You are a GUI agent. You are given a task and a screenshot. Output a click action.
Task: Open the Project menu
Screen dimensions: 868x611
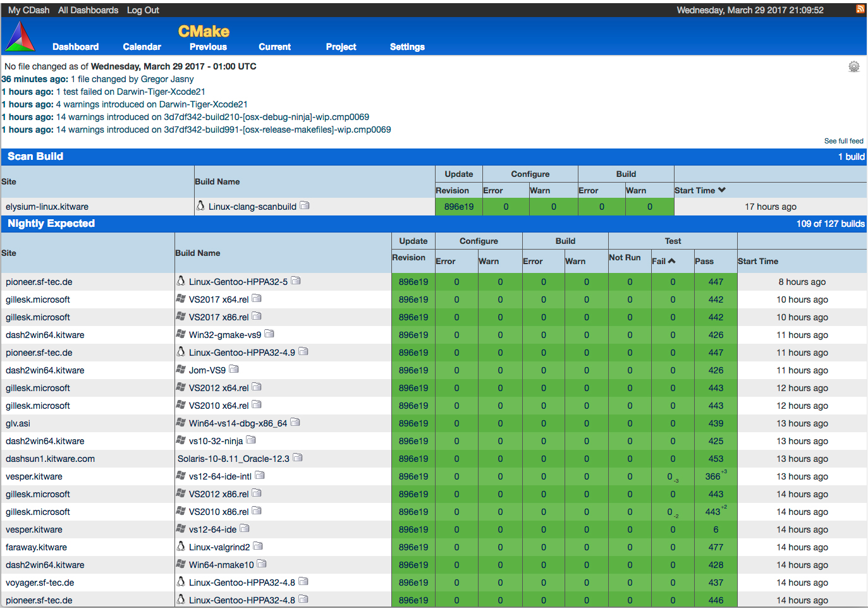[x=341, y=47]
